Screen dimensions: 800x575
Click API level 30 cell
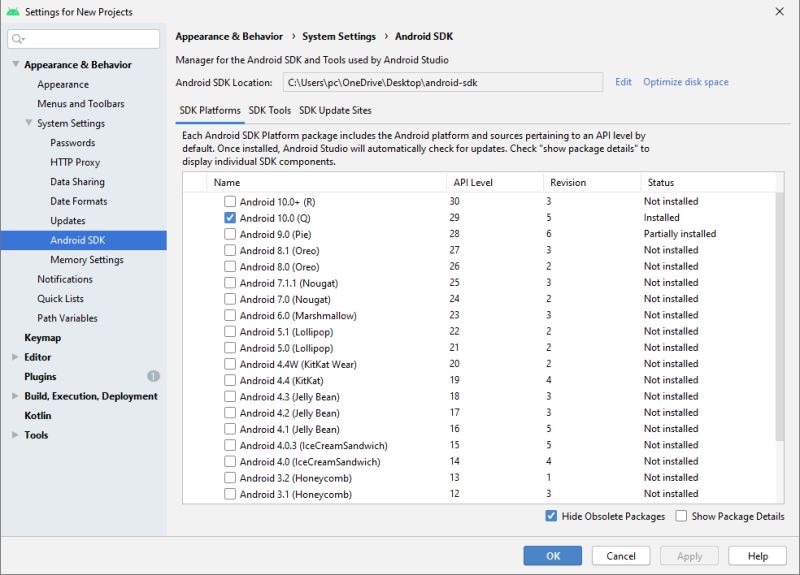pos(454,201)
